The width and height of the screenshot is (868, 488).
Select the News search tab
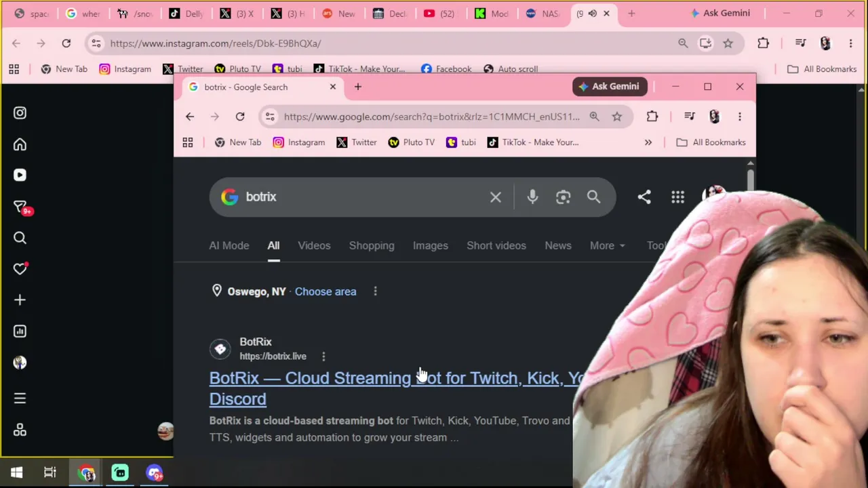[558, 245]
